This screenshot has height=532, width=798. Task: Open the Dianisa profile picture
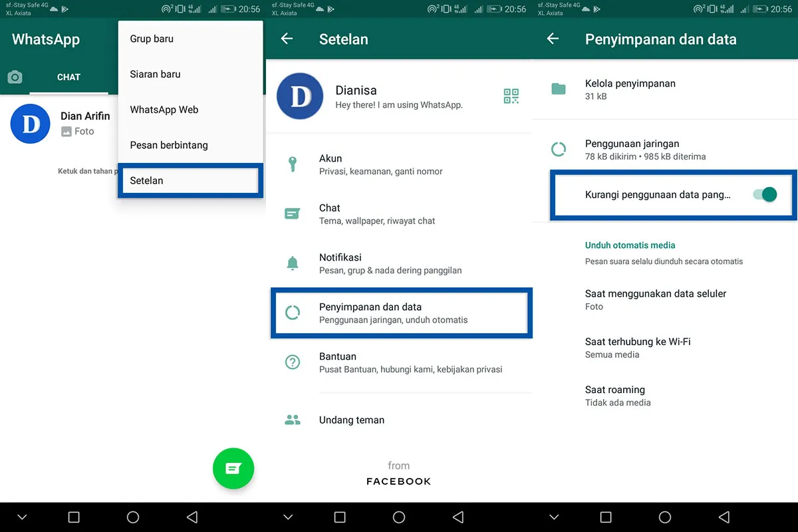299,96
